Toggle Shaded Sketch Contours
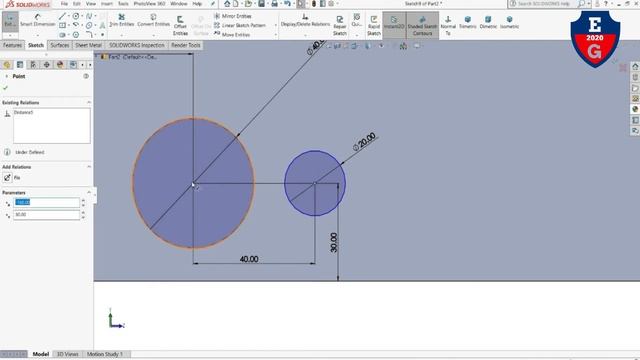The height and width of the screenshot is (360, 640). click(422, 25)
